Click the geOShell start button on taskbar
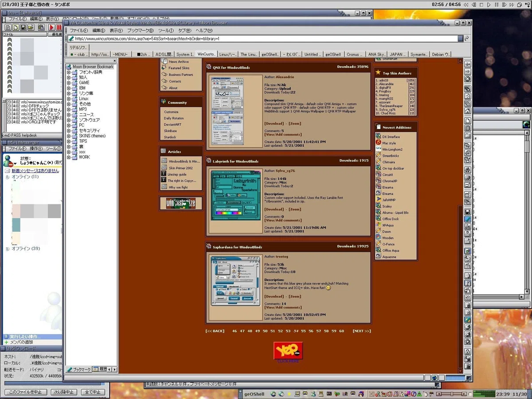This screenshot has width=532, height=399. point(254,394)
